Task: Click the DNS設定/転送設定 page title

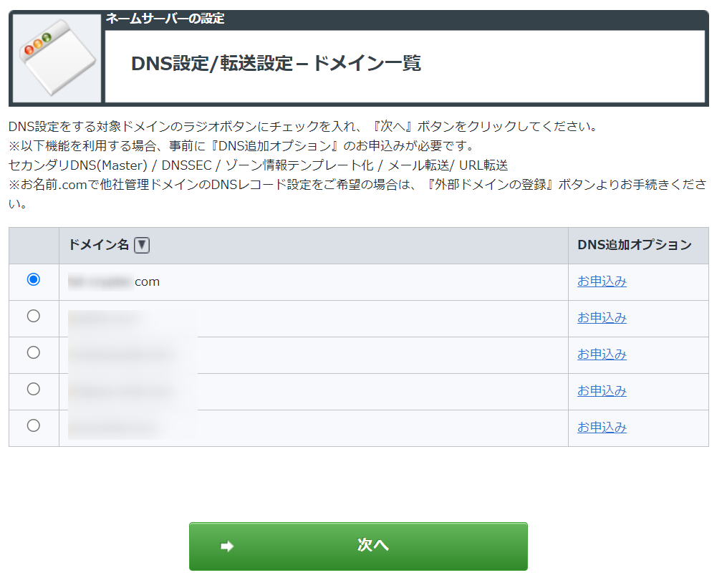Action: point(276,64)
